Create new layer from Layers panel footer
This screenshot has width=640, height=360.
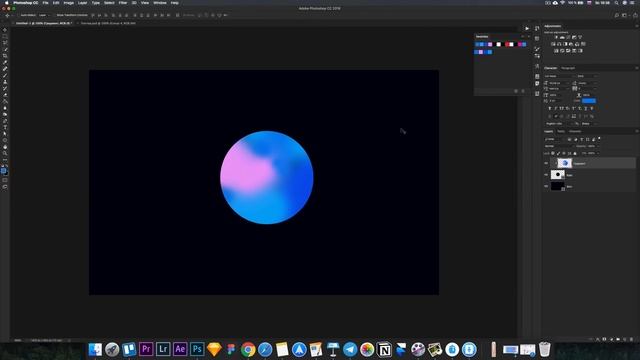624,339
